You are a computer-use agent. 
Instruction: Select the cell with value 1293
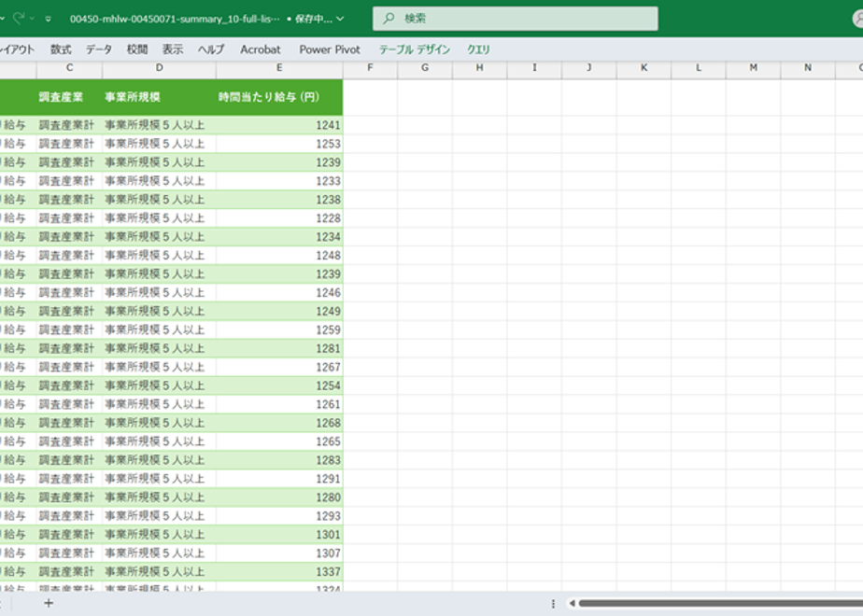279,516
